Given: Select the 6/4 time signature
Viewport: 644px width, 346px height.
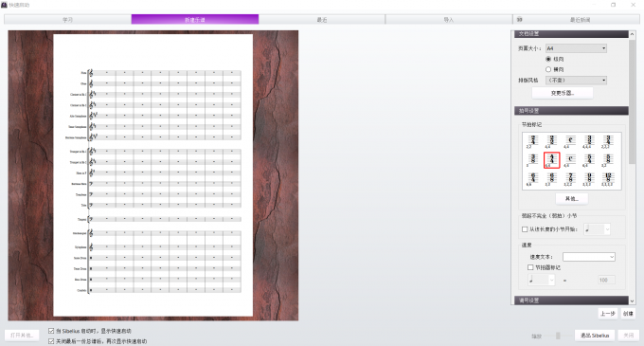Looking at the screenshot, I should pyautogui.click(x=532, y=179).
